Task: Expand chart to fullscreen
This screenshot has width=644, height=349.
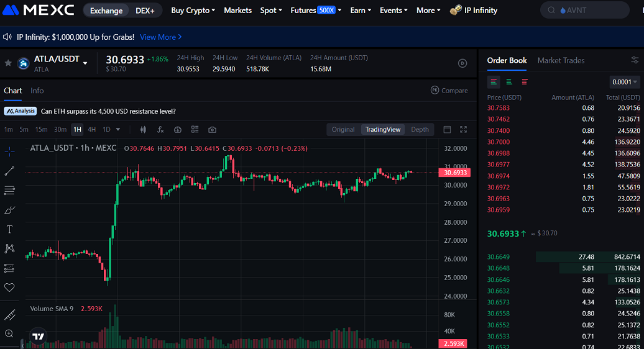Action: click(463, 130)
